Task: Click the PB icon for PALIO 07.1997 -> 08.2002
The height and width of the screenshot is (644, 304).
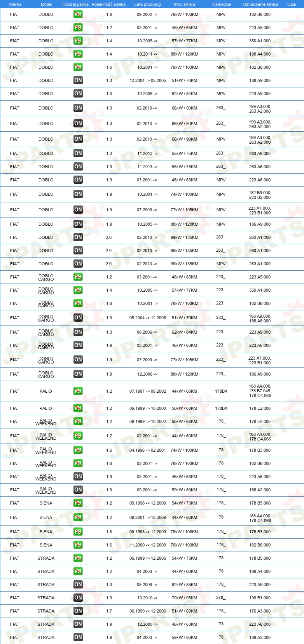Action: (78, 391)
